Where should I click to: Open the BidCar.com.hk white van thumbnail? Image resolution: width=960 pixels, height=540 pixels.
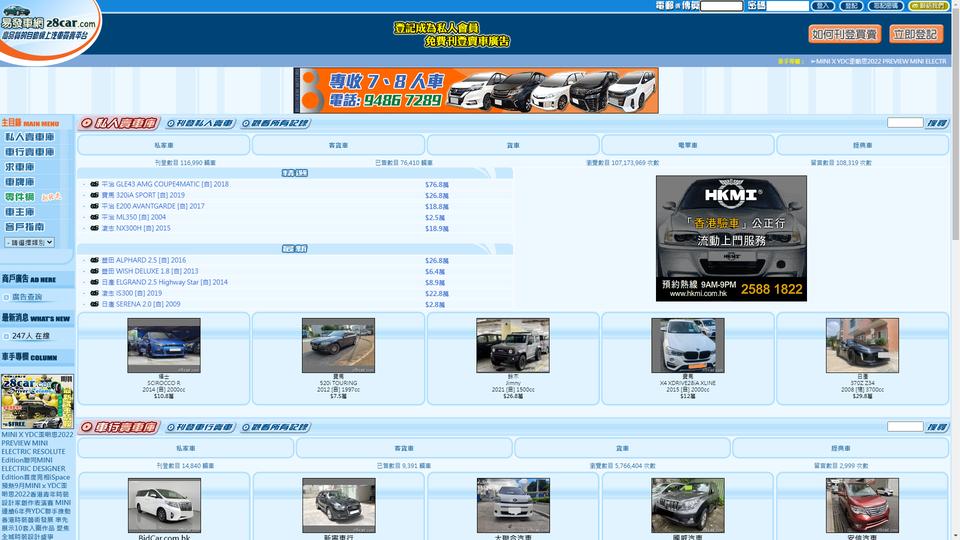[164, 506]
